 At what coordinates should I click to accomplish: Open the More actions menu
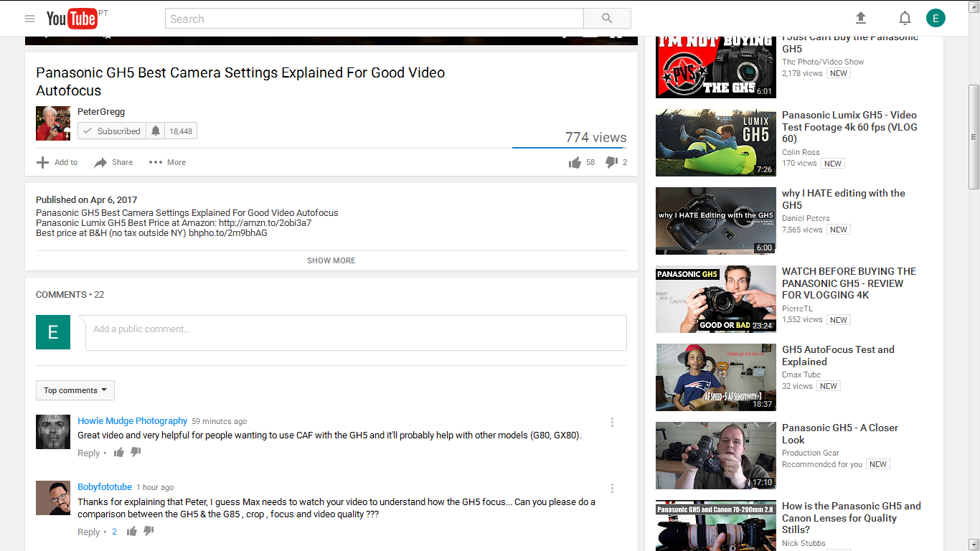coord(167,162)
